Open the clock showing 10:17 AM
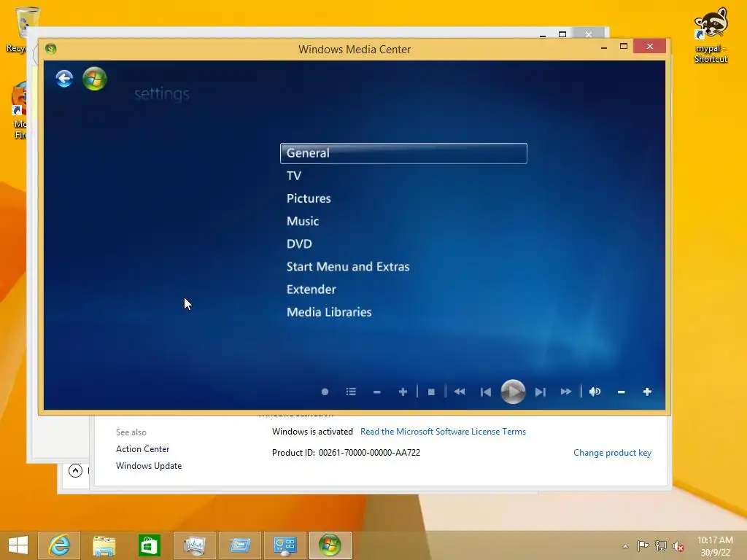 pos(715,545)
